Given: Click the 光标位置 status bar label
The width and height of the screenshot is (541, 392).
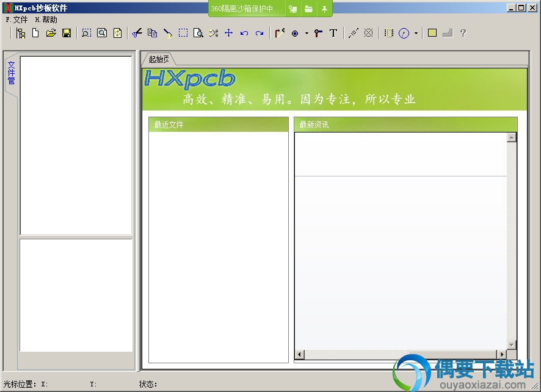Looking at the screenshot, I should tap(20, 384).
